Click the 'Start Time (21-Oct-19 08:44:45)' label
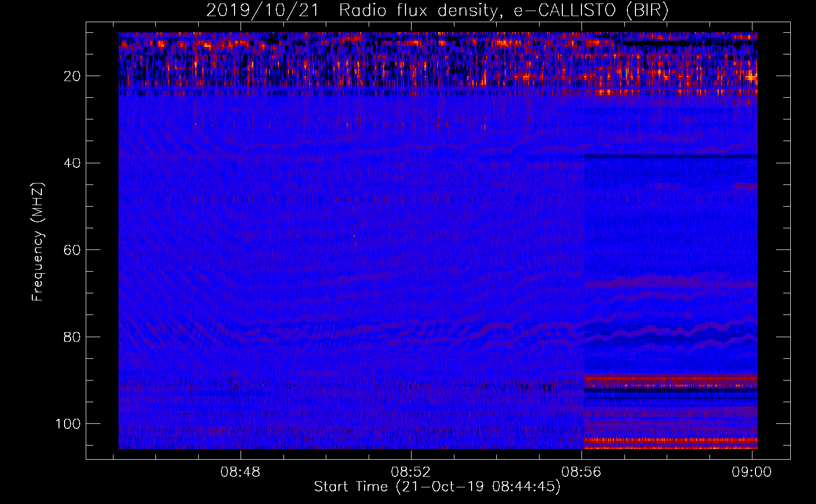This screenshot has width=816, height=504. (437, 487)
